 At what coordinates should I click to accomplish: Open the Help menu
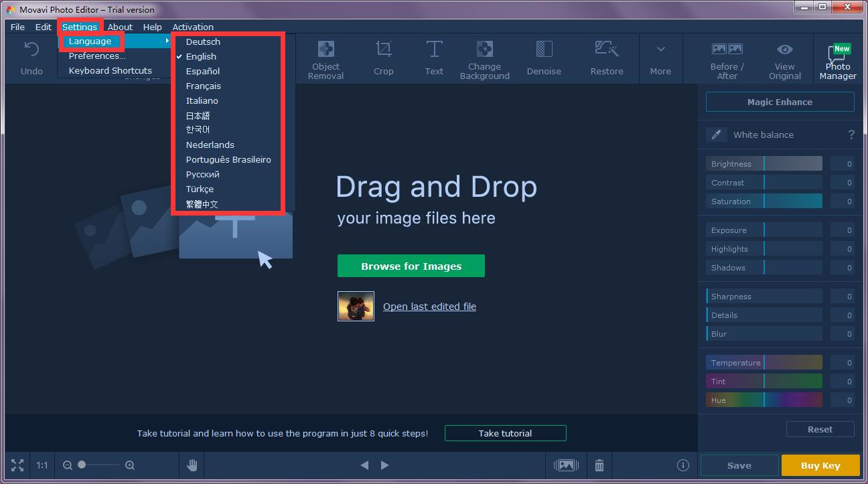pyautogui.click(x=153, y=27)
